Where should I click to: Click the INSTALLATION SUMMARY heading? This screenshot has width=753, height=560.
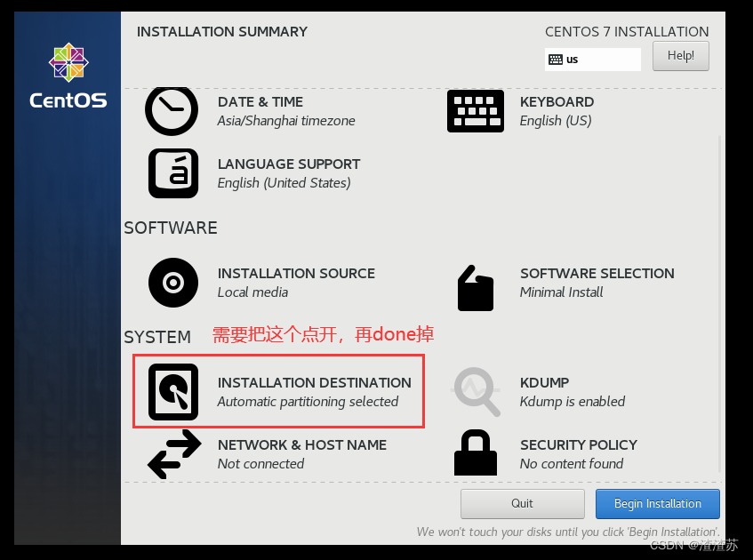222,32
